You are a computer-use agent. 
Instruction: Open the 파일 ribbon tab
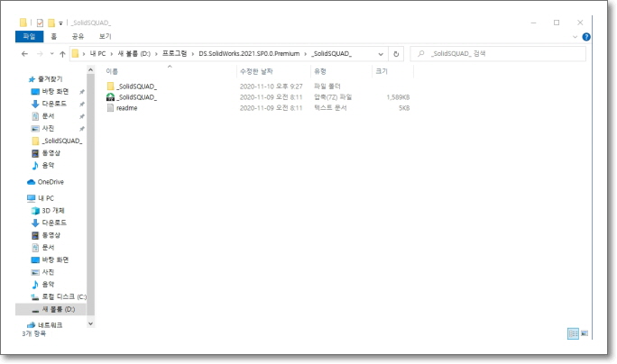pos(29,36)
